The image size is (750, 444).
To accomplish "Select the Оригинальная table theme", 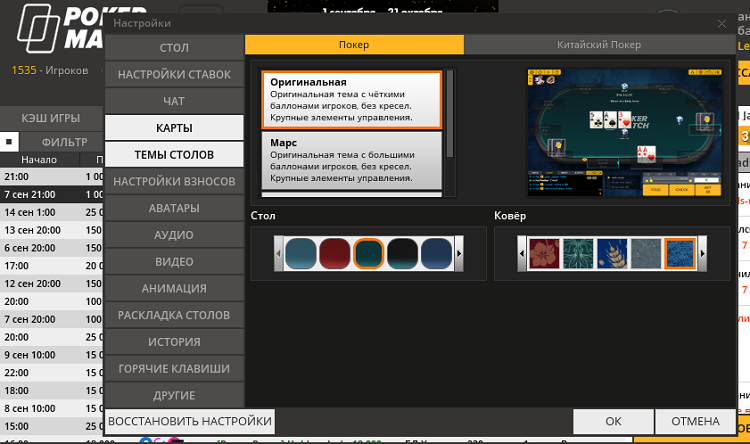I will [350, 99].
